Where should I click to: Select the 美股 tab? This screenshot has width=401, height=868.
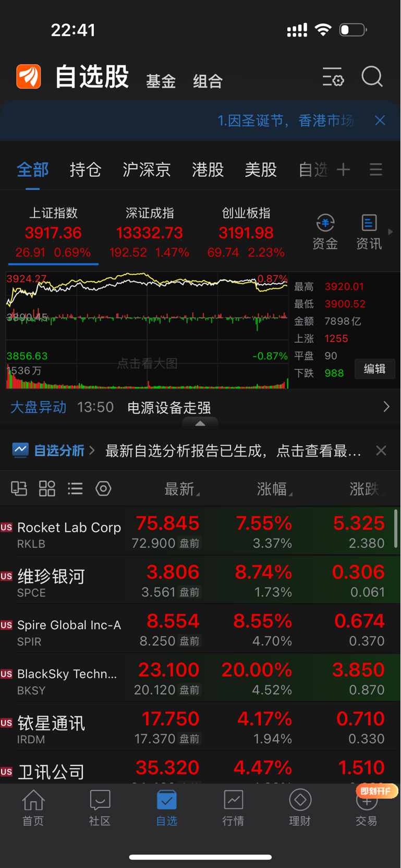click(x=261, y=169)
